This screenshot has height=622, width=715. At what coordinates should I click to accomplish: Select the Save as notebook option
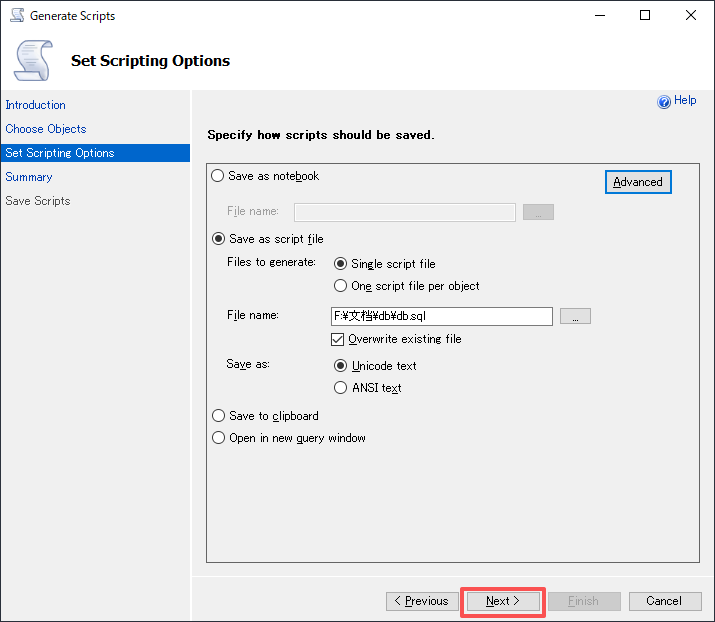click(219, 176)
